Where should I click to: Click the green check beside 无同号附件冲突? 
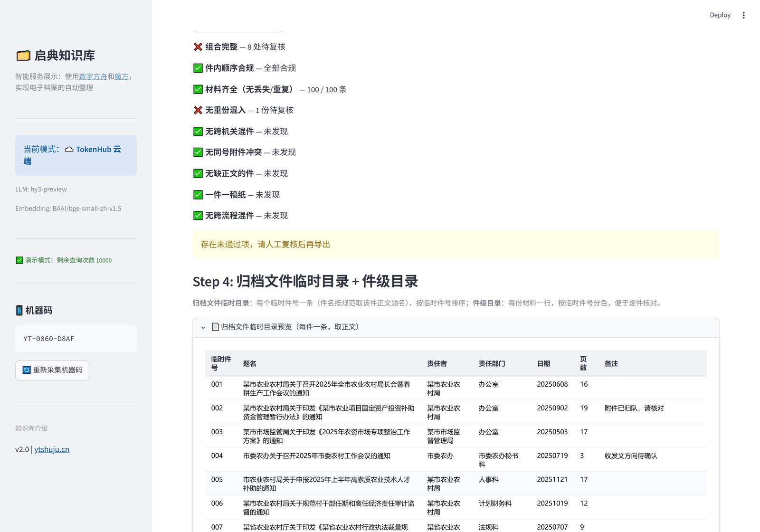pos(198,152)
